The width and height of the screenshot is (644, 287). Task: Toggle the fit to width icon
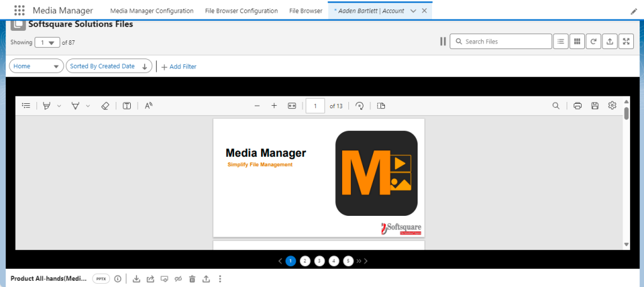click(292, 106)
